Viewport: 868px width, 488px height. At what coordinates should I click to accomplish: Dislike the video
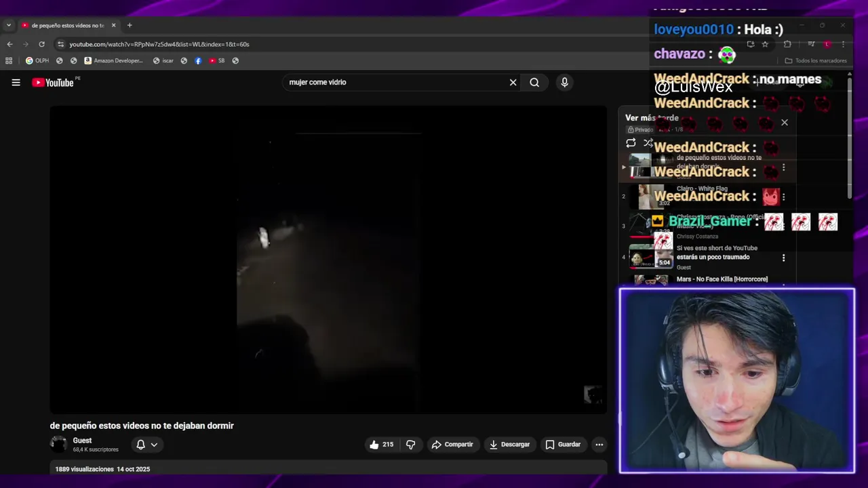[410, 445]
